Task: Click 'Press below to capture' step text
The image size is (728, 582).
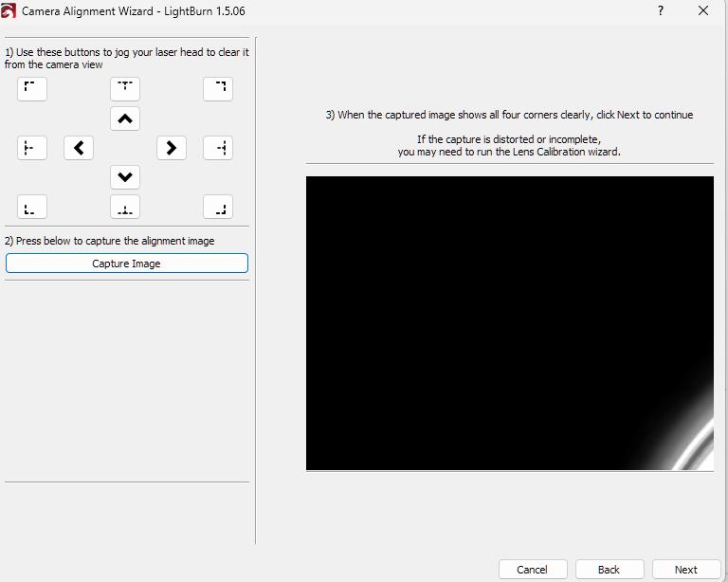Action: tap(110, 241)
